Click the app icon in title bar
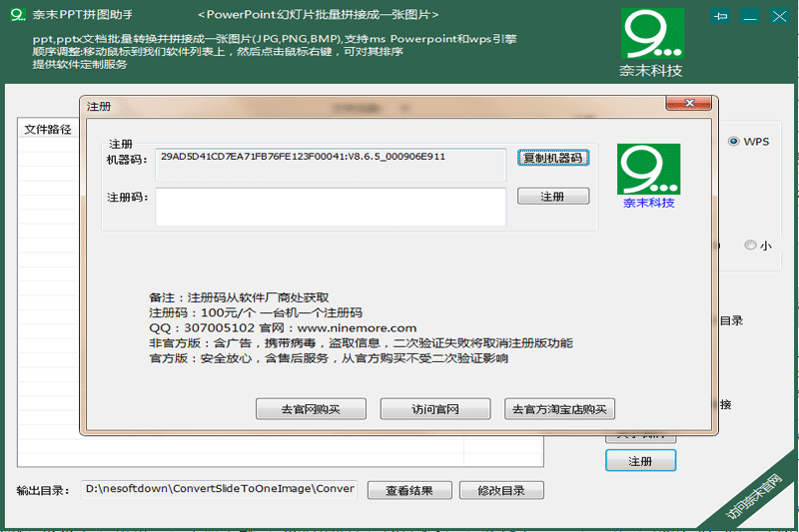The image size is (799, 532). click(x=17, y=15)
